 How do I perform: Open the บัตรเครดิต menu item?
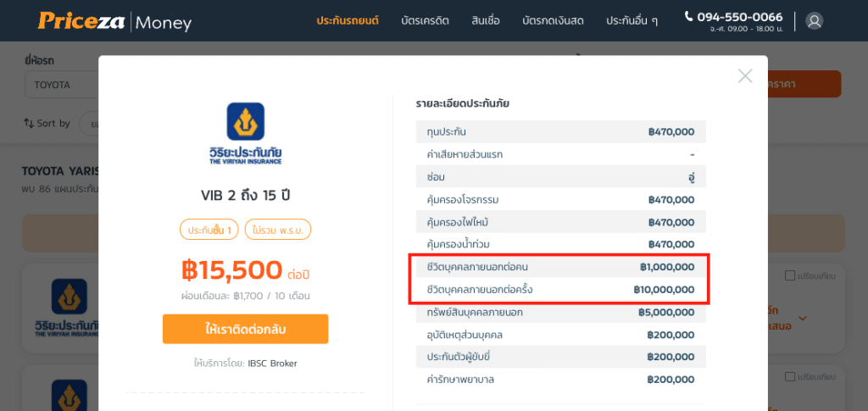tap(425, 21)
